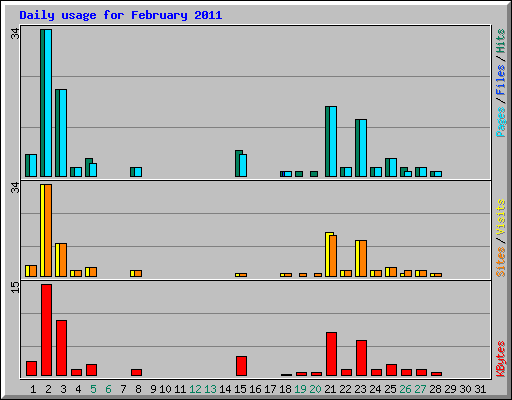Click green weekend day label "13"
This screenshot has height=400, width=512.
pyautogui.click(x=210, y=389)
